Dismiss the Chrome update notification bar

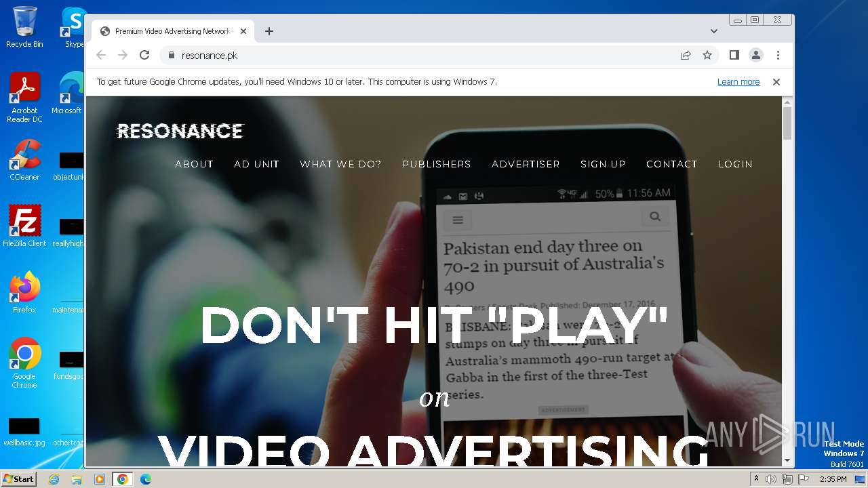click(x=776, y=82)
